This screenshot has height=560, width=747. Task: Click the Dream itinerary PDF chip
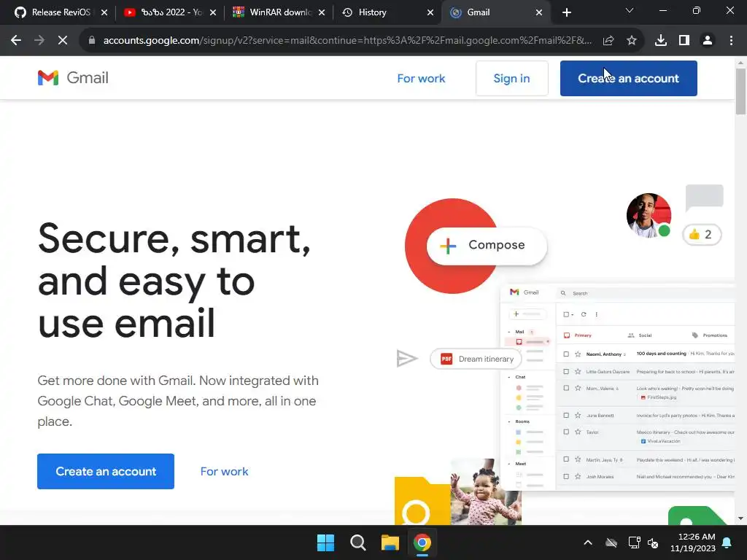pyautogui.click(x=476, y=359)
